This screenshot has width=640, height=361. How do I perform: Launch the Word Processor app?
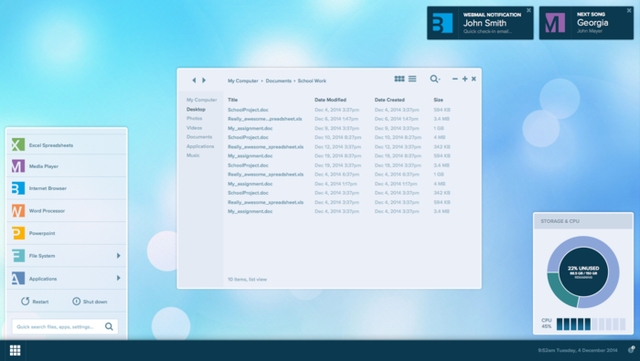(x=67, y=211)
